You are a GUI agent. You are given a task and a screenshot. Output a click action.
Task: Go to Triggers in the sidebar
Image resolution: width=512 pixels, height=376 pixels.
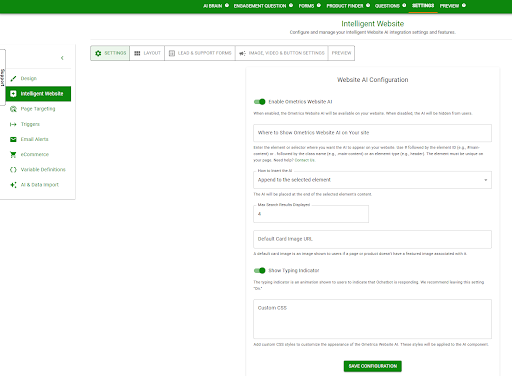[38, 124]
